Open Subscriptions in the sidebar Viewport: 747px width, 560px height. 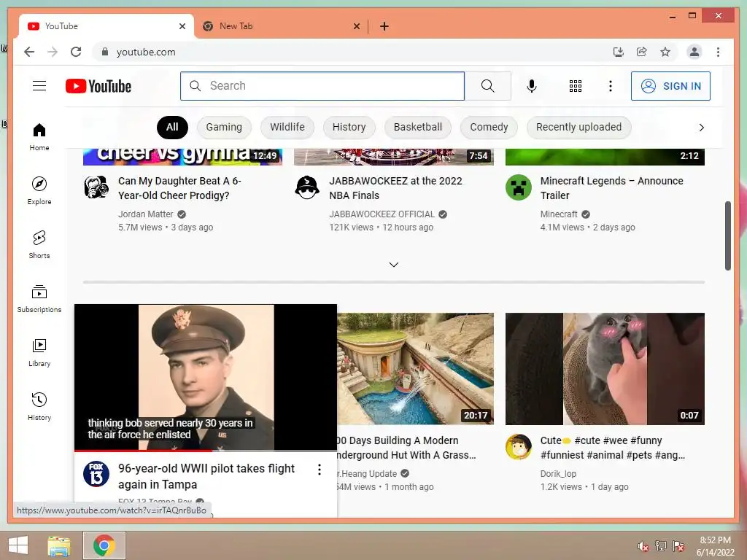39,298
